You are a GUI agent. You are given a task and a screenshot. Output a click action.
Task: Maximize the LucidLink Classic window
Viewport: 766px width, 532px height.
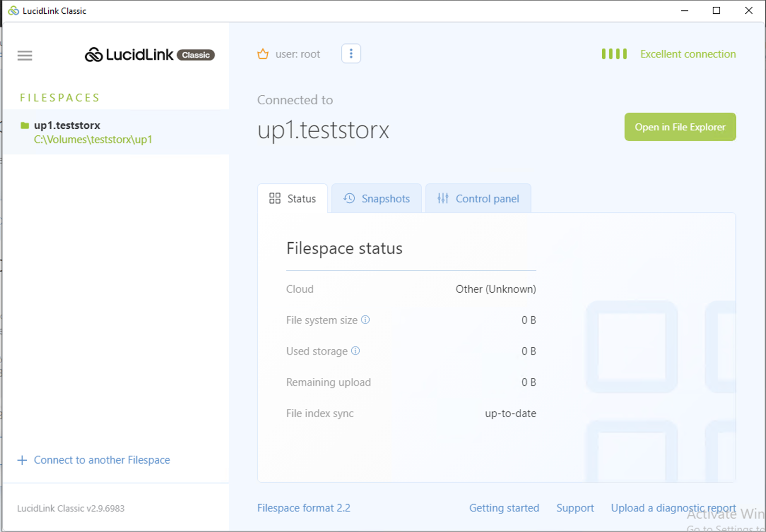(x=716, y=11)
